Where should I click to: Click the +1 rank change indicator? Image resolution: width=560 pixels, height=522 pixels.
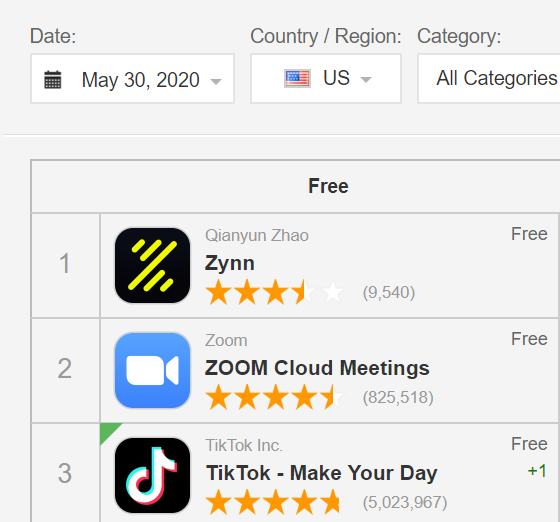[x=538, y=471]
